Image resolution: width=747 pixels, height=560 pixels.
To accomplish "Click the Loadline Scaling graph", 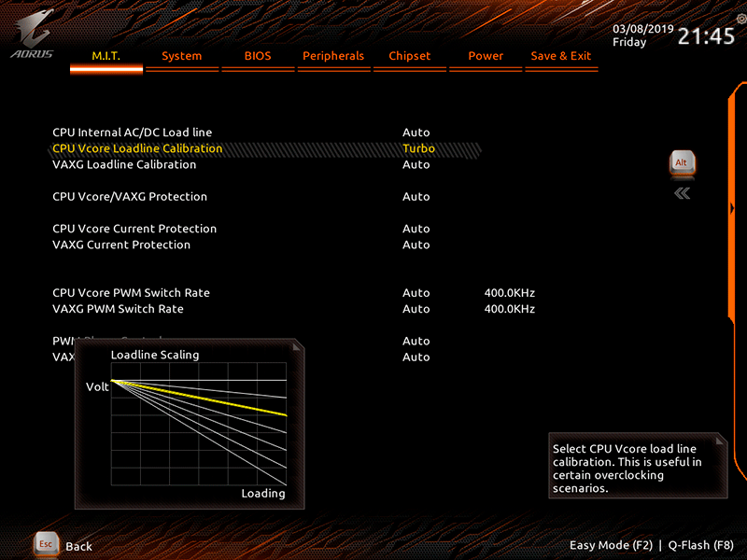I will point(199,424).
